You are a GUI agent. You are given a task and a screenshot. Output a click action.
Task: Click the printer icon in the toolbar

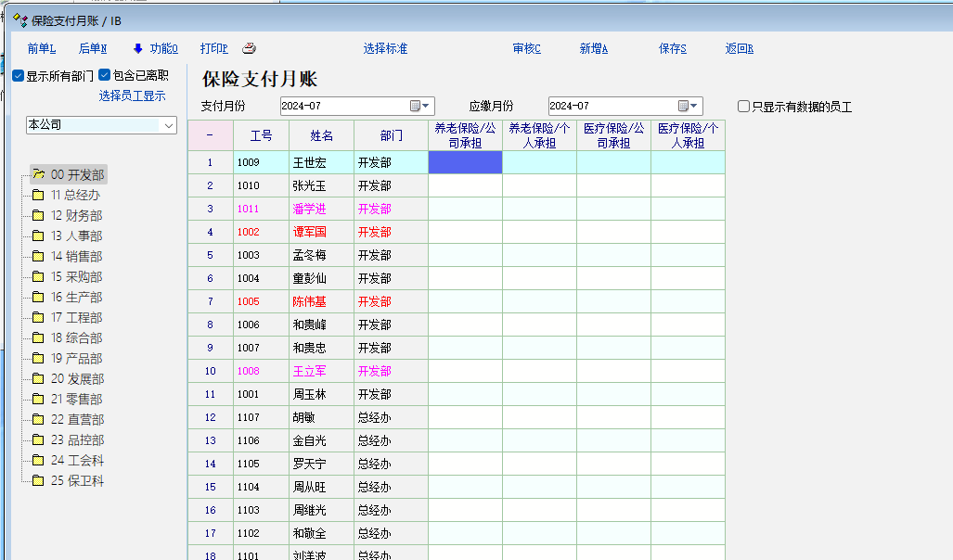pos(249,49)
